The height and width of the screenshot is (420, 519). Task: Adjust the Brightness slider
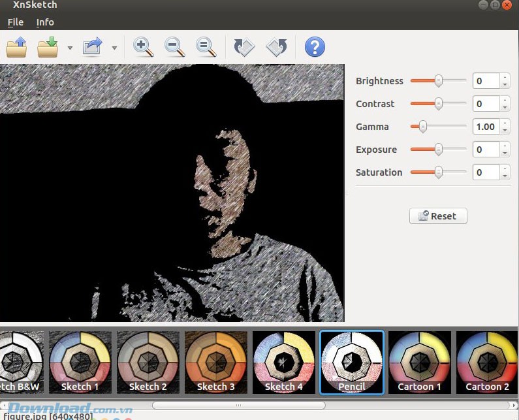438,80
